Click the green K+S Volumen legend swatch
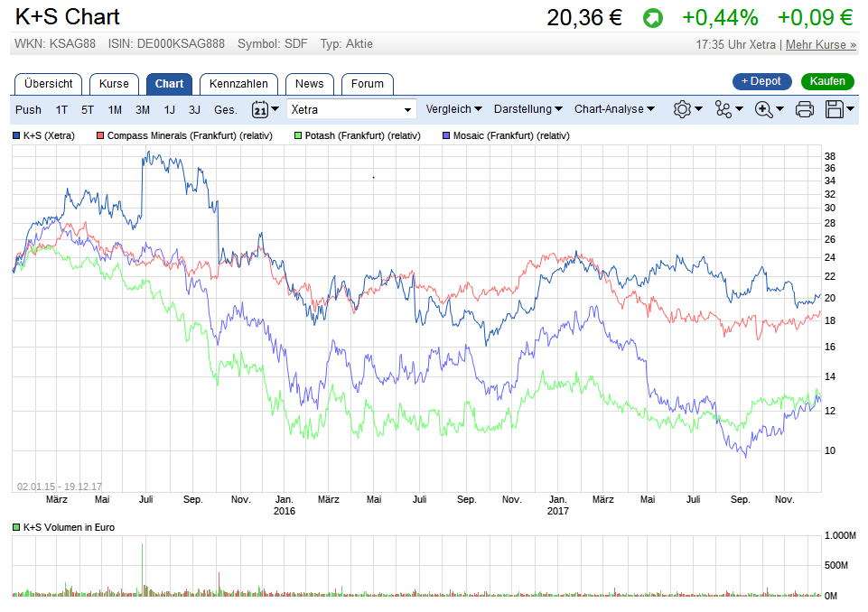Screen dimensions: 868x612 pyautogui.click(x=16, y=527)
